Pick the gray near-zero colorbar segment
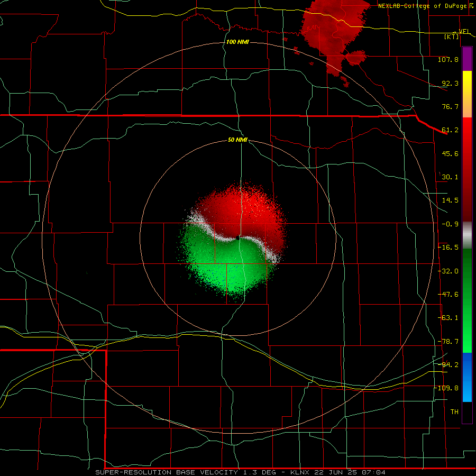This screenshot has height=476, width=476. tap(467, 235)
